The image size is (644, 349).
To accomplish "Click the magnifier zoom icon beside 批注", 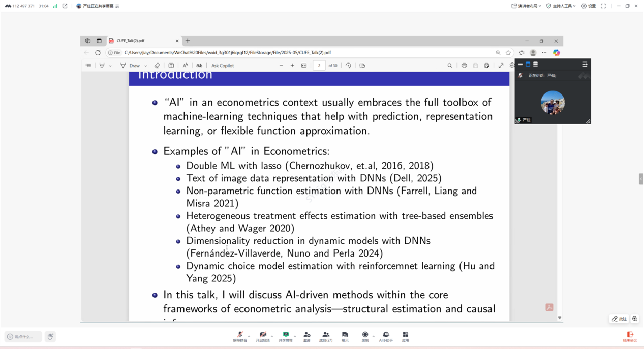I will pos(635,319).
